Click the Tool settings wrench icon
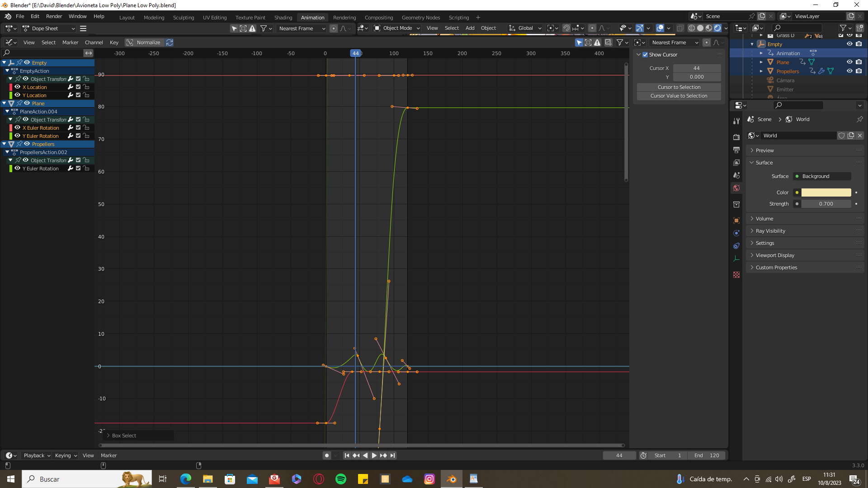The width and height of the screenshot is (868, 488). point(736,121)
